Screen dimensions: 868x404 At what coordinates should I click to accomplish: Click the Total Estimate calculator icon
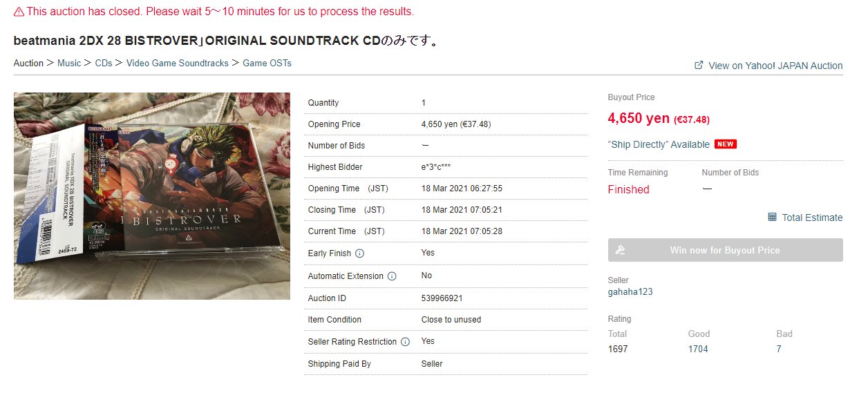click(772, 217)
